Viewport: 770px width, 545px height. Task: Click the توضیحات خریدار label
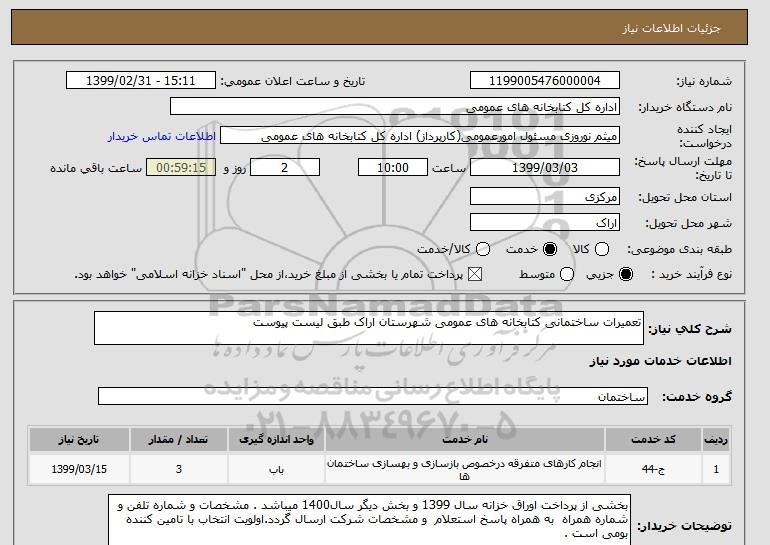pyautogui.click(x=685, y=526)
